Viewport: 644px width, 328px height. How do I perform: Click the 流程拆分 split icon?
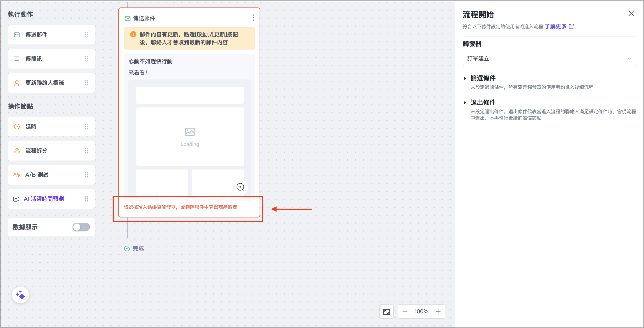click(17, 151)
